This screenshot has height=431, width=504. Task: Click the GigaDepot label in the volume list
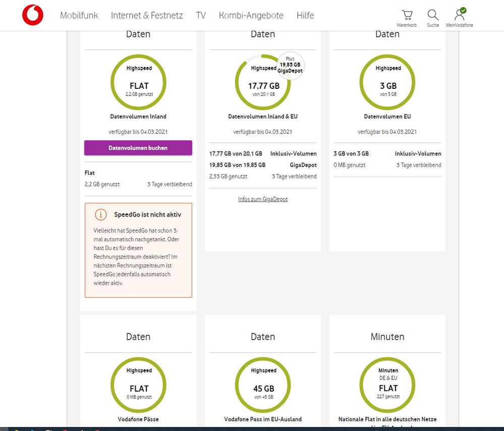tap(303, 165)
